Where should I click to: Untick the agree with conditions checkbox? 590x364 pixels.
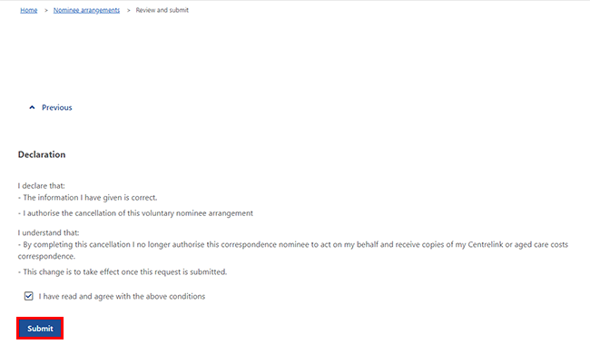point(29,296)
